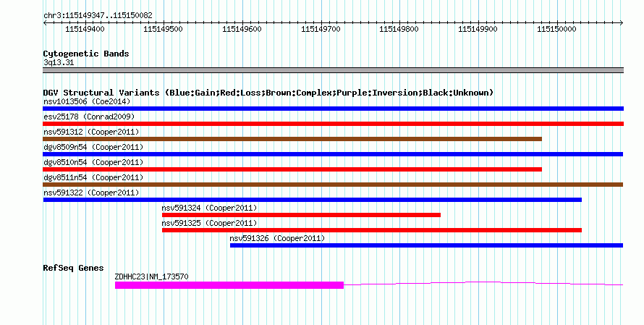644x325 pixels.
Task: Select the blue nsv591326 gain bar
Action: pyautogui.click(x=427, y=245)
